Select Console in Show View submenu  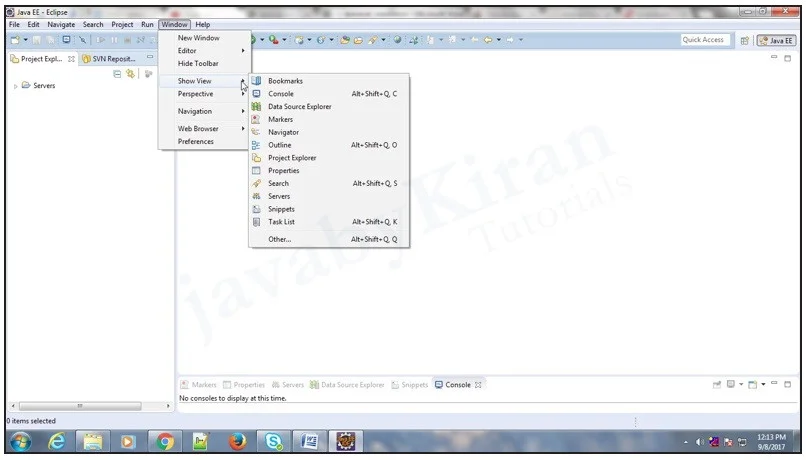pos(329,94)
